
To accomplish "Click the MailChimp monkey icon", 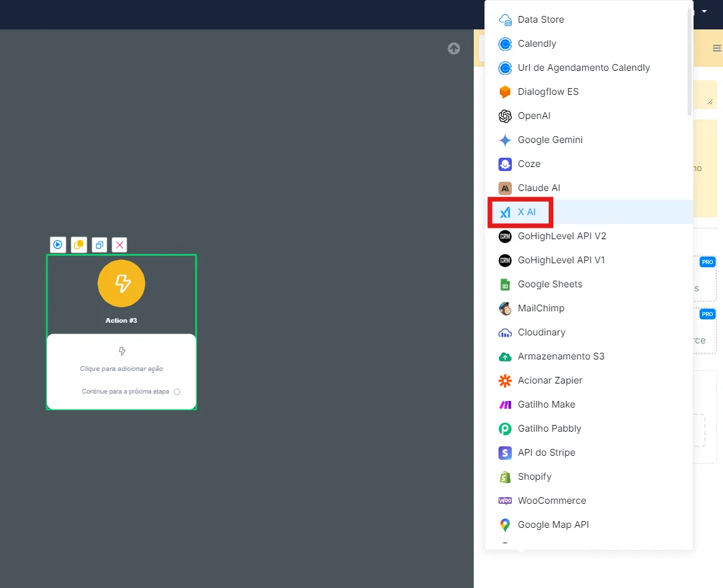I will (505, 309).
